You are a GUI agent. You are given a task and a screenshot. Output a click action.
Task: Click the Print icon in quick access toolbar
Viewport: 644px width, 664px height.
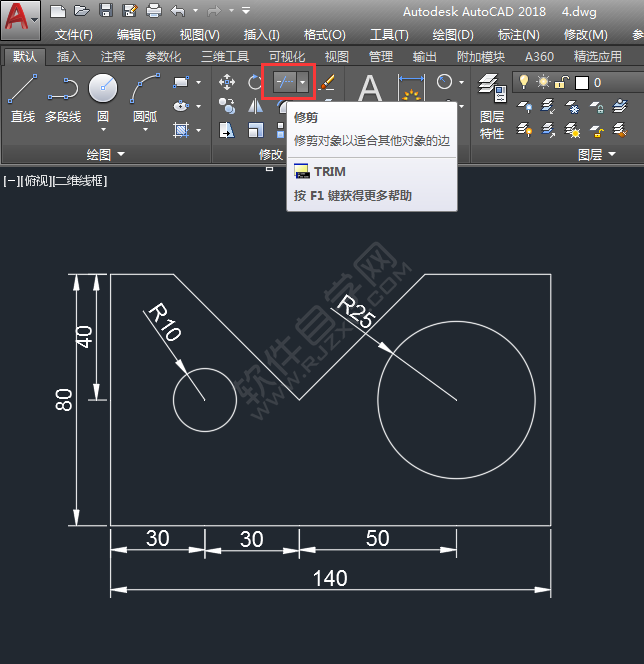coord(153,11)
